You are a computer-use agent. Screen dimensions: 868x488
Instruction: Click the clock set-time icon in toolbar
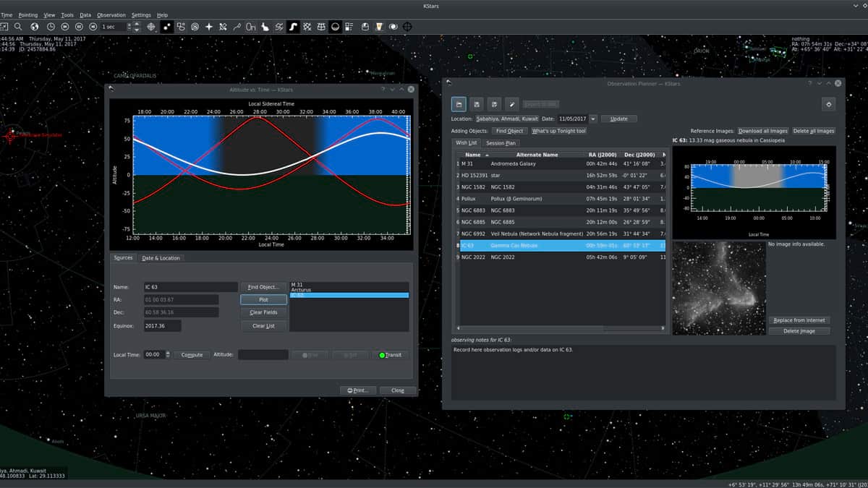(x=51, y=27)
